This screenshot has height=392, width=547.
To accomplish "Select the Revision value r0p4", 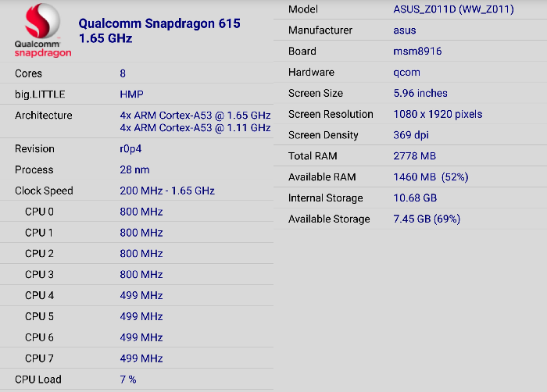I will 130,149.
